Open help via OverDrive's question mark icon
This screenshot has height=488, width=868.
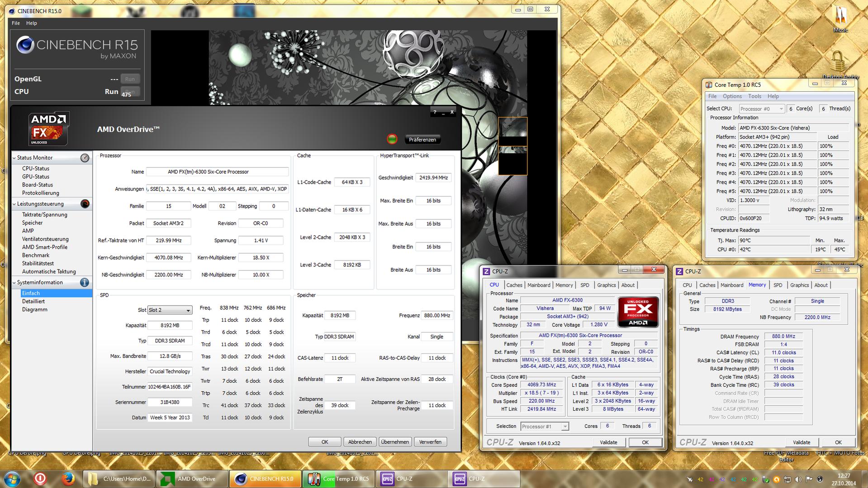coord(435,112)
